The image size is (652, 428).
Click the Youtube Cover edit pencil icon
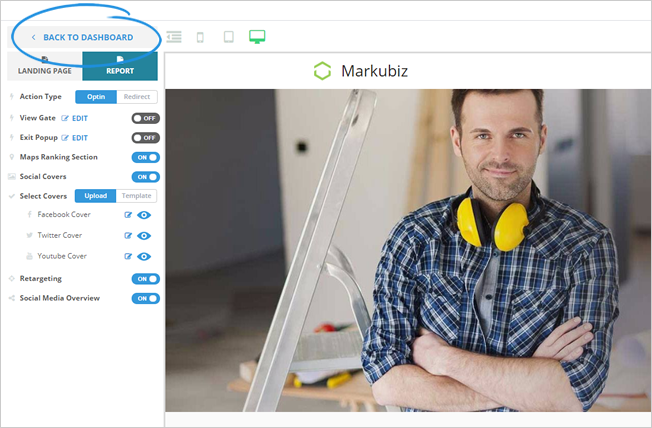(128, 256)
